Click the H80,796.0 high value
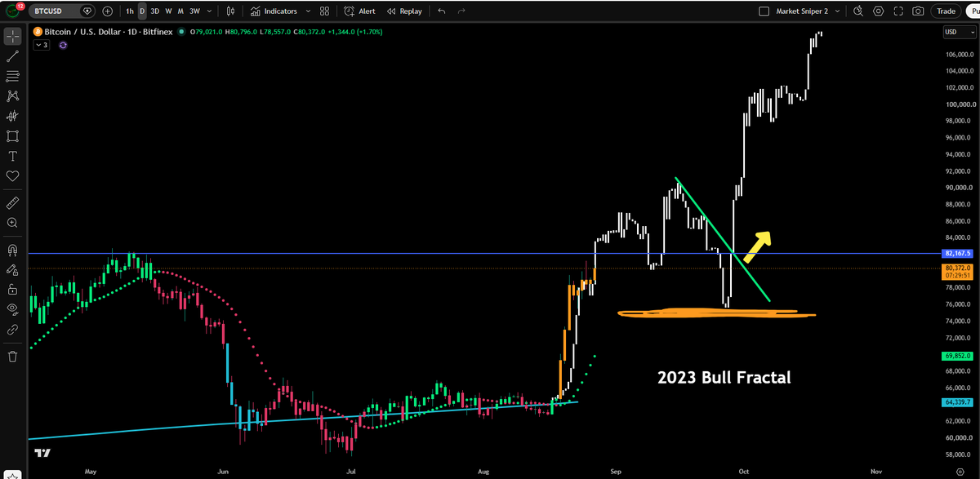This screenshot has height=479, width=980. tap(241, 32)
